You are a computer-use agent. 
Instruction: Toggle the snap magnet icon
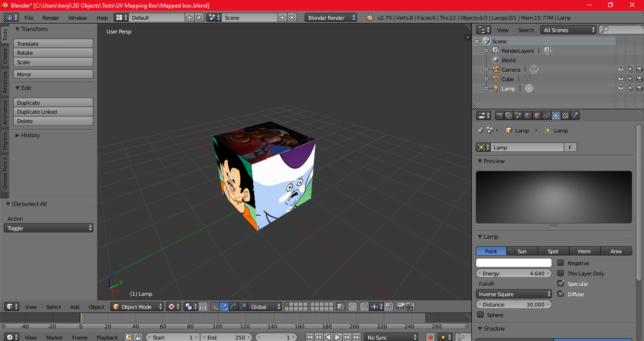tap(364, 307)
